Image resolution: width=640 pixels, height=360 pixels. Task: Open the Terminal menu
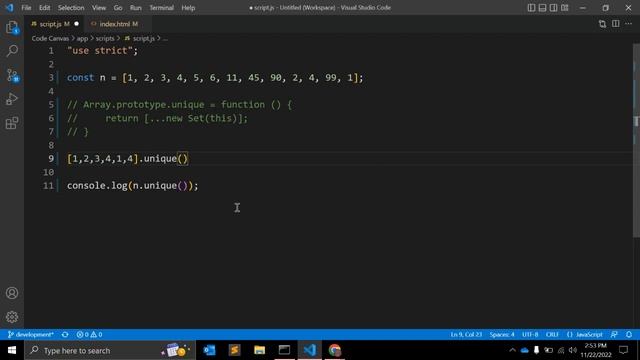(161, 8)
